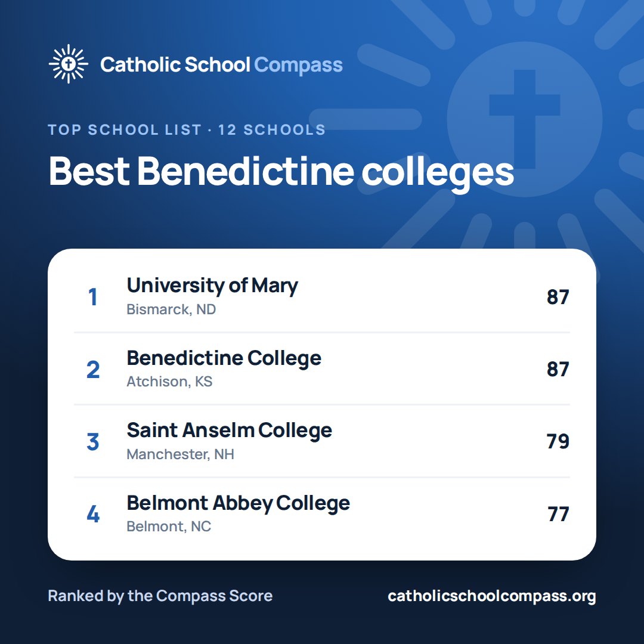Image resolution: width=644 pixels, height=644 pixels.
Task: Click rank number 2 badge
Action: point(93,369)
